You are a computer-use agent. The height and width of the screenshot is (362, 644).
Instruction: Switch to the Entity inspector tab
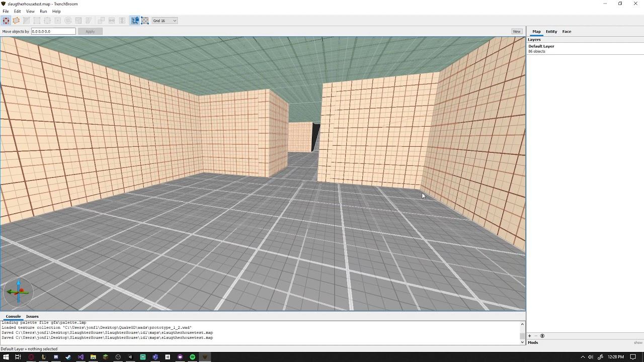(x=551, y=31)
